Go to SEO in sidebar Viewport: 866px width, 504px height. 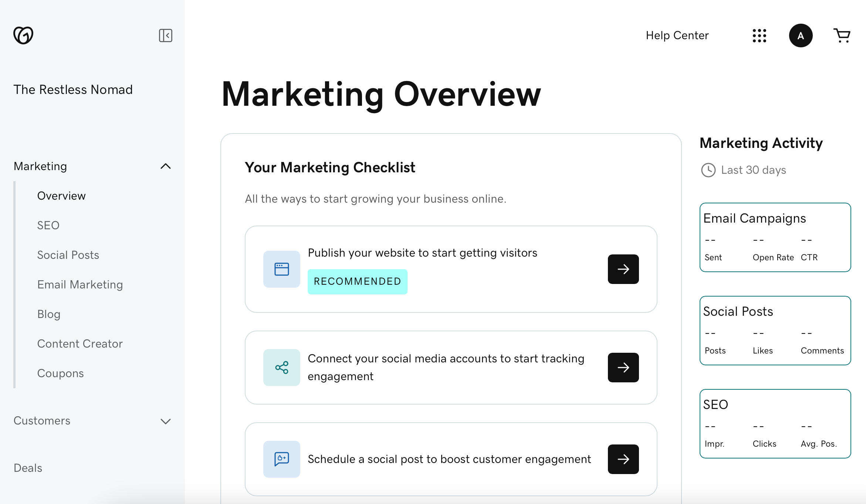[48, 225]
